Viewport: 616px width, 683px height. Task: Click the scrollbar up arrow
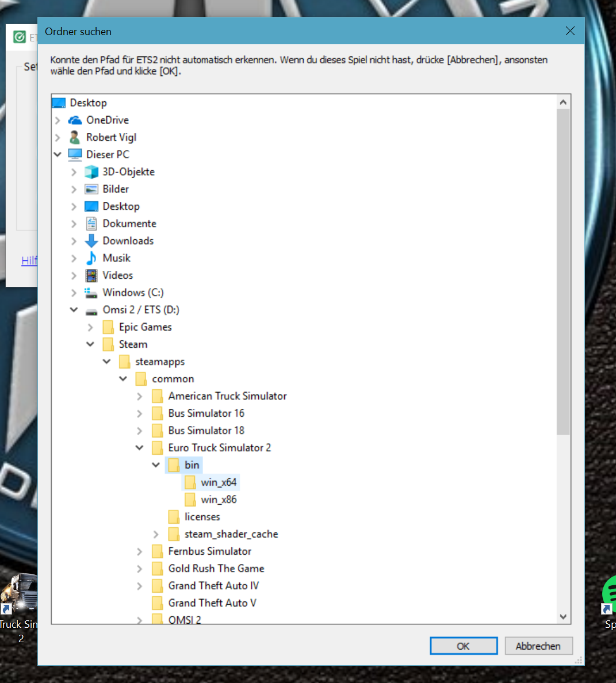click(563, 102)
